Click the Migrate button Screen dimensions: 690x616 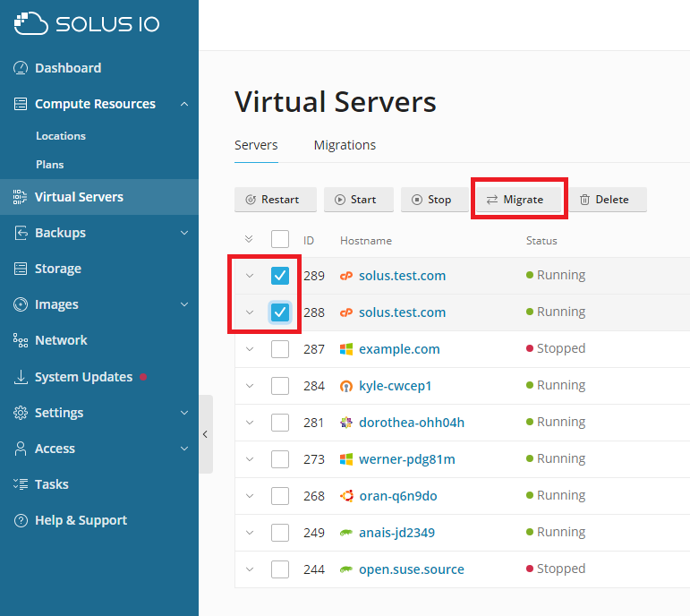(519, 200)
